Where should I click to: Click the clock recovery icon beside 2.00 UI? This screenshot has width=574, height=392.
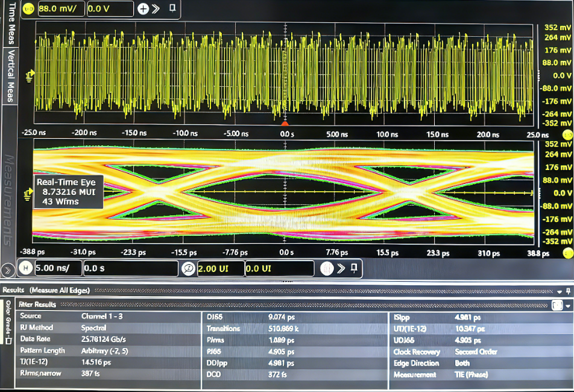point(188,268)
